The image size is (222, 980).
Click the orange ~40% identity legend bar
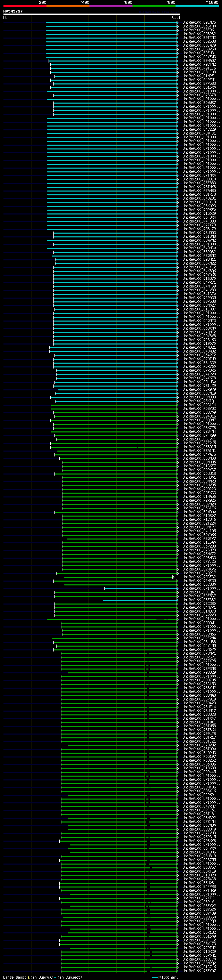click(x=68, y=6)
